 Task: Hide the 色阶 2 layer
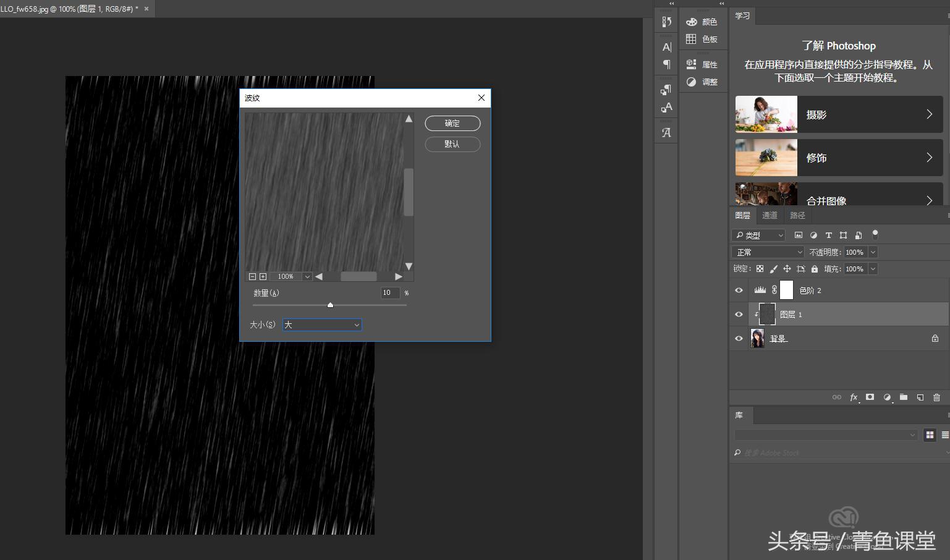[x=739, y=291]
